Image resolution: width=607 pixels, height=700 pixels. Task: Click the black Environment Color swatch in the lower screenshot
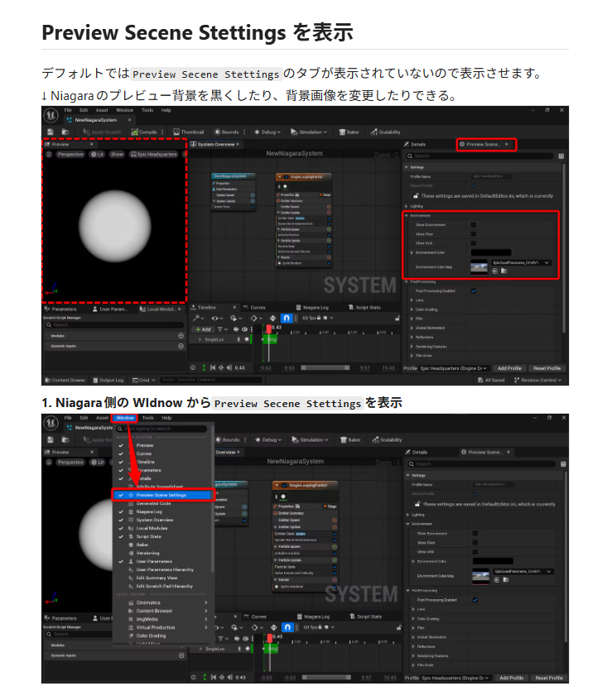click(493, 561)
